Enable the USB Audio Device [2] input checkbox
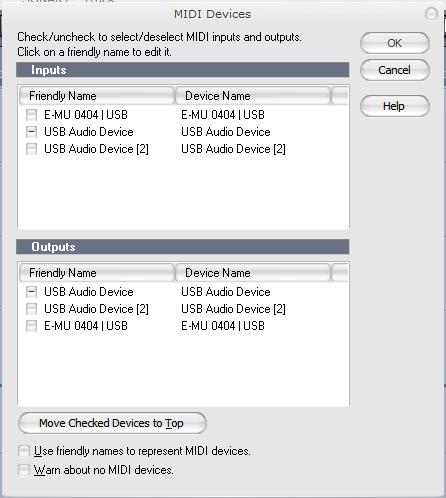446x498 pixels. coord(31,149)
